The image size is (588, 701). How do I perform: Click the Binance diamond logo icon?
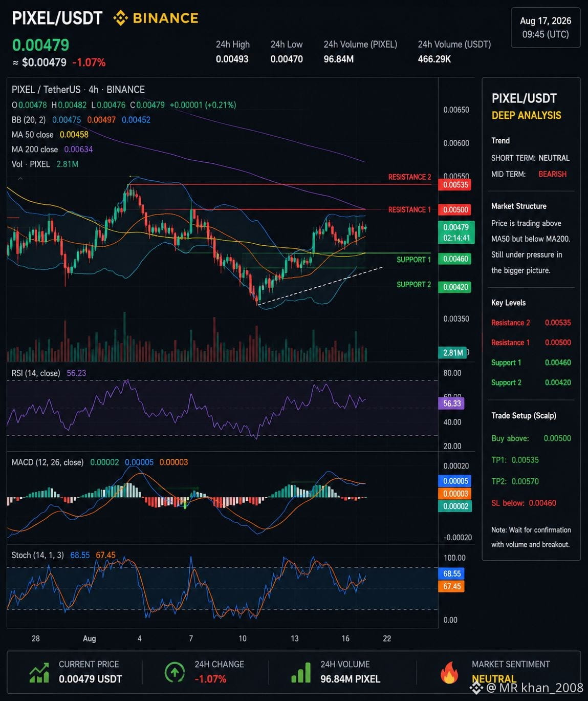click(120, 18)
